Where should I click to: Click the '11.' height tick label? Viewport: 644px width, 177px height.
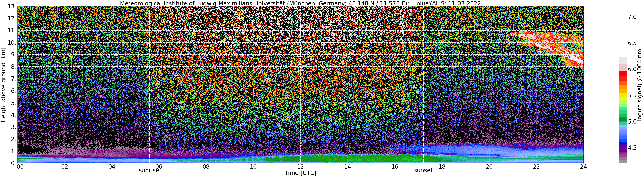pos(12,31)
